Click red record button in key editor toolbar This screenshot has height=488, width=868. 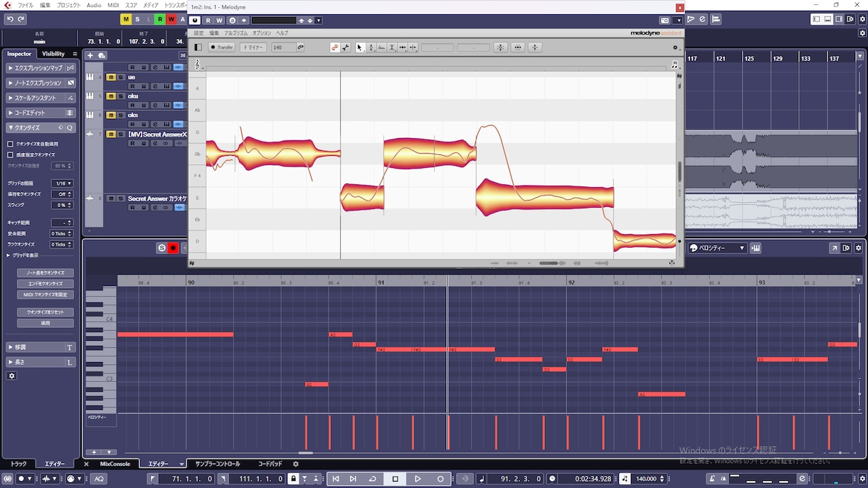click(x=173, y=248)
